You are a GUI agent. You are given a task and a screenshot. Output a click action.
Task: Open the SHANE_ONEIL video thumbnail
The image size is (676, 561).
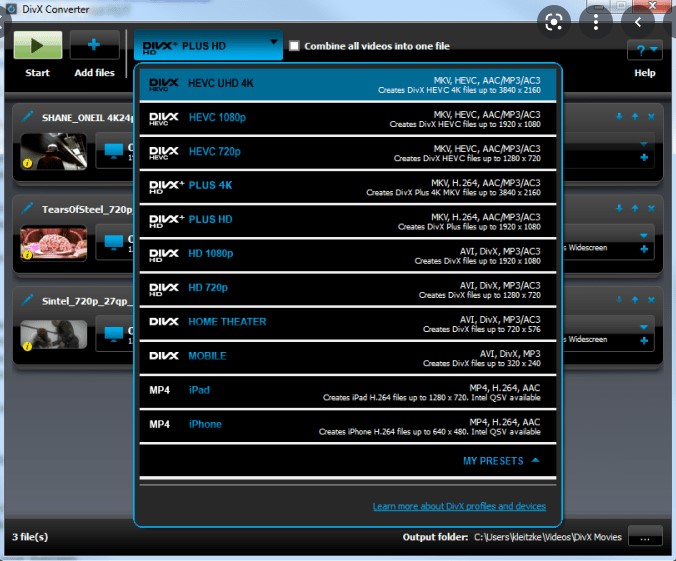click(x=53, y=151)
